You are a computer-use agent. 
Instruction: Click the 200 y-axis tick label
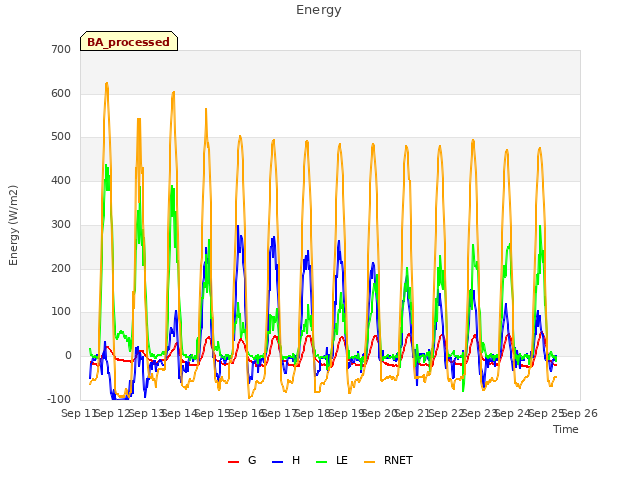pos(61,269)
